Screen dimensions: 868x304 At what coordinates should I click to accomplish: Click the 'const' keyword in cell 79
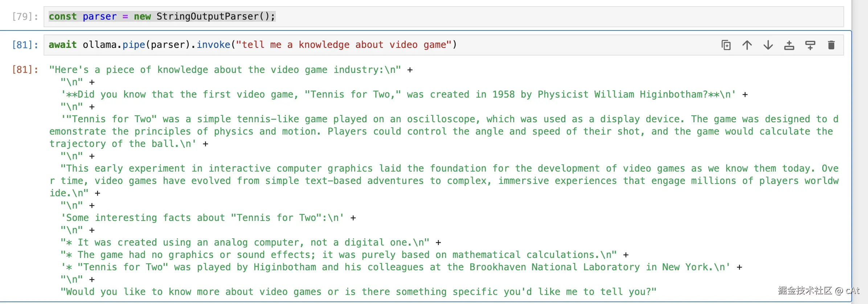[x=62, y=17]
